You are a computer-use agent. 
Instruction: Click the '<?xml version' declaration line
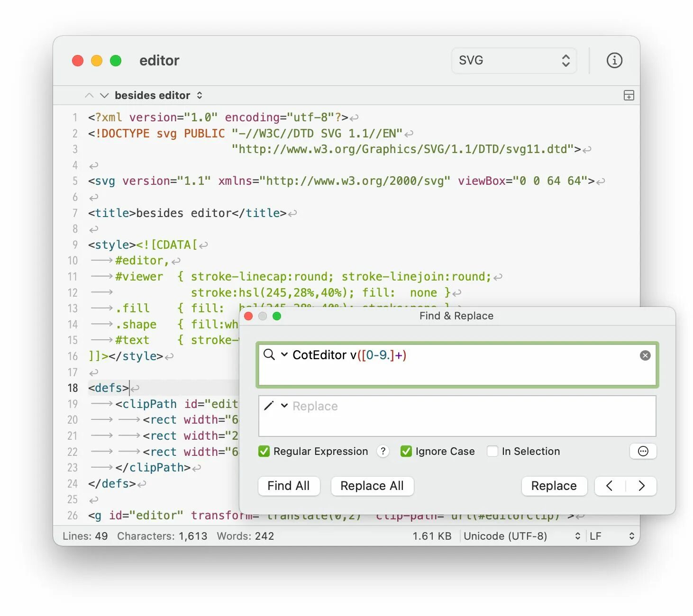click(218, 118)
